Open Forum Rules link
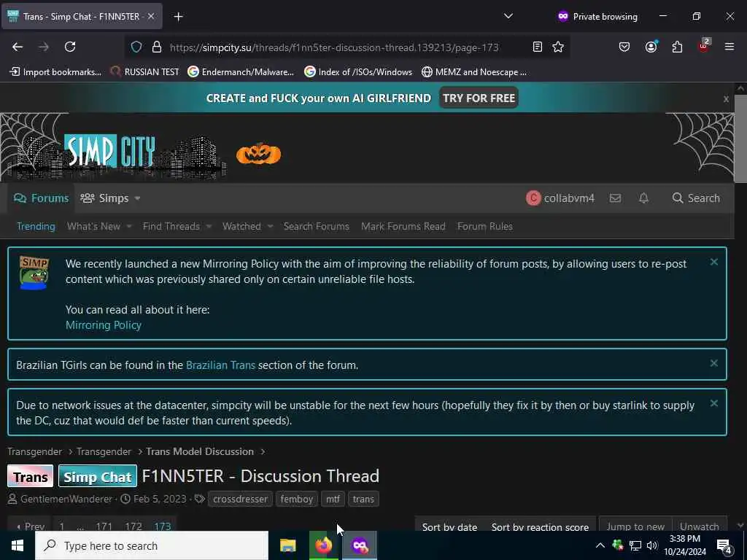Viewport: 747px width, 560px height. click(x=485, y=226)
